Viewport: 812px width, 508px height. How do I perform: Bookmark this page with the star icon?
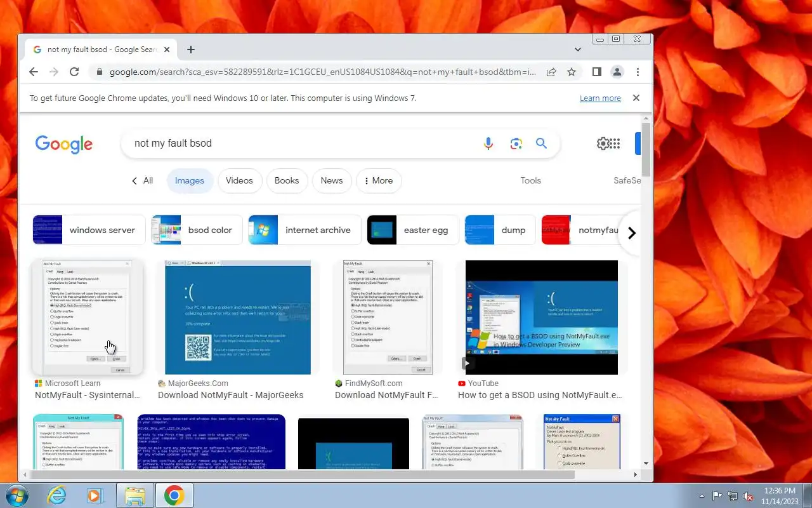coord(572,72)
